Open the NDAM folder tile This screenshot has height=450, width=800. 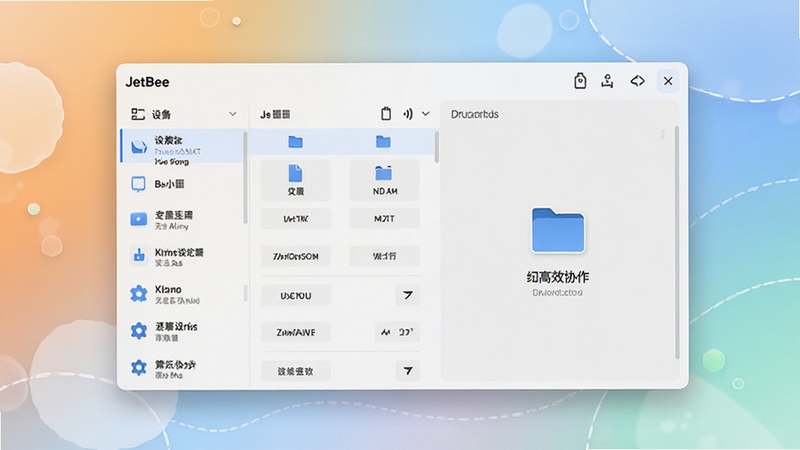pyautogui.click(x=384, y=180)
